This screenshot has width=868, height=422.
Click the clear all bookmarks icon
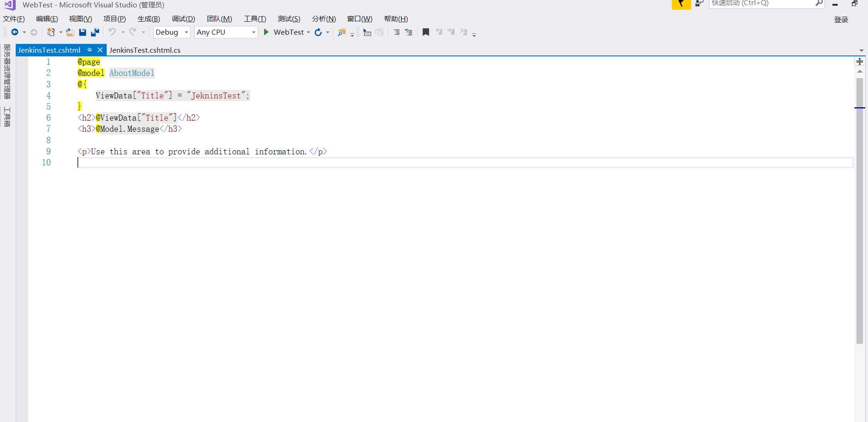[464, 32]
